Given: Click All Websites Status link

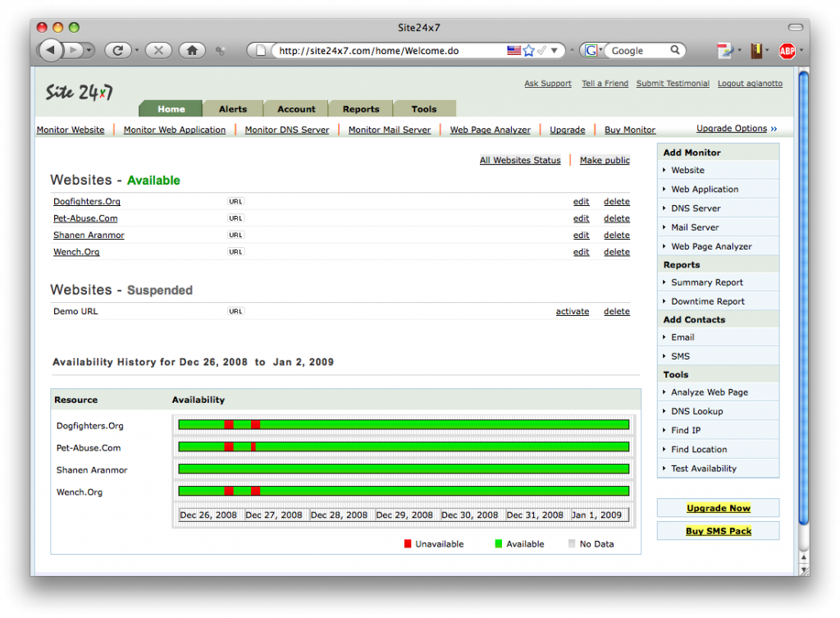Looking at the screenshot, I should pyautogui.click(x=519, y=160).
